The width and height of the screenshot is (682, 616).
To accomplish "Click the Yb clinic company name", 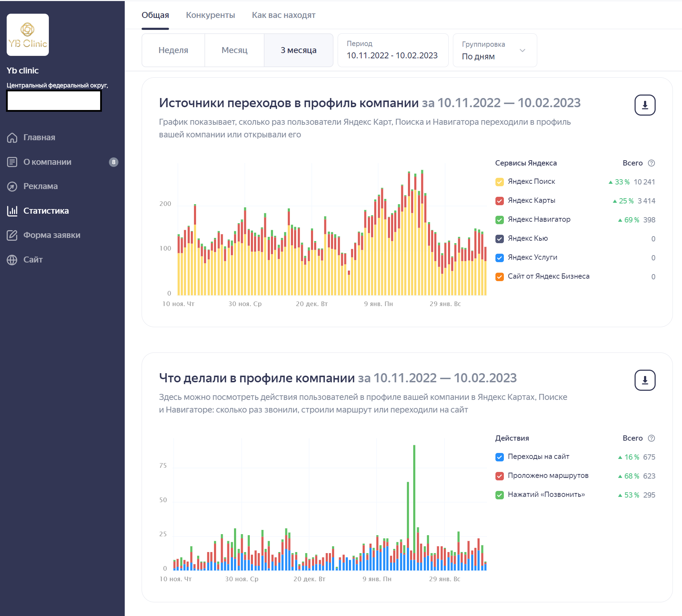I will click(x=22, y=71).
